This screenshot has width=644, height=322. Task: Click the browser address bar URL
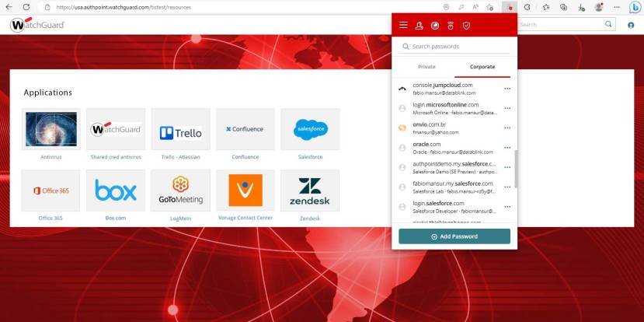tap(124, 7)
